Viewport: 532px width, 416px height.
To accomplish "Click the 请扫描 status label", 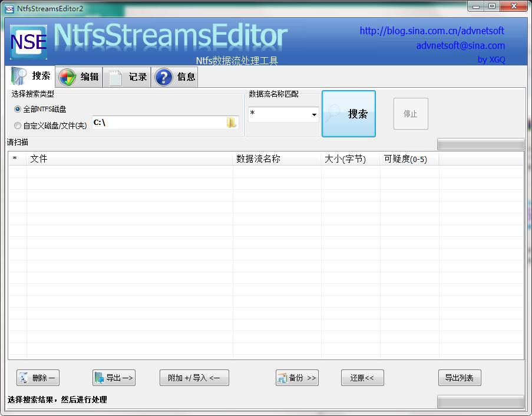I will pyautogui.click(x=17, y=142).
